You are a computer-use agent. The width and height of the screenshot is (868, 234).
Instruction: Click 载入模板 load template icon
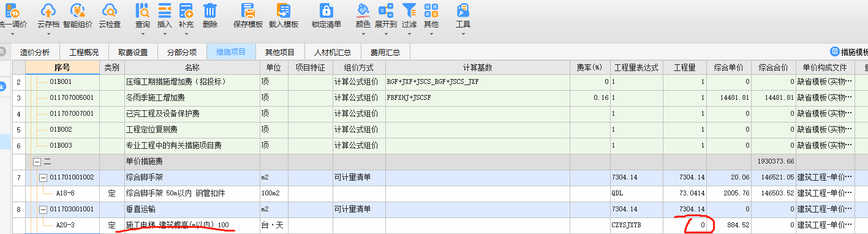[x=283, y=10]
